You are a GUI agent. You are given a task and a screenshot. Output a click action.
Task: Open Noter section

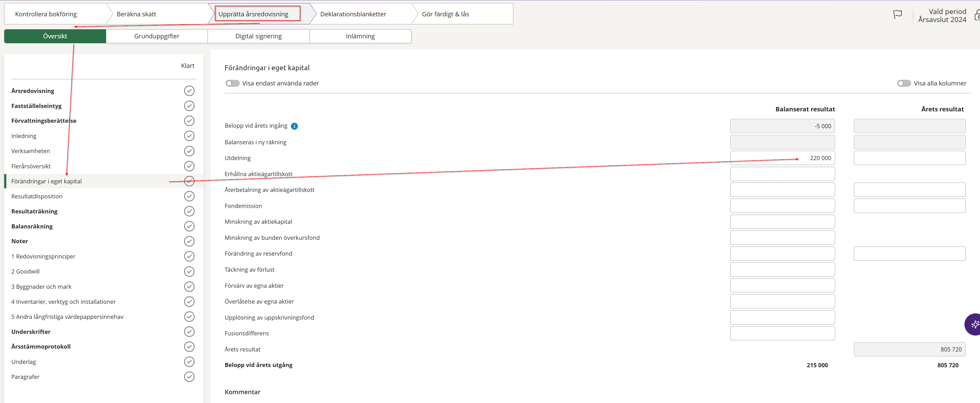[20, 241]
